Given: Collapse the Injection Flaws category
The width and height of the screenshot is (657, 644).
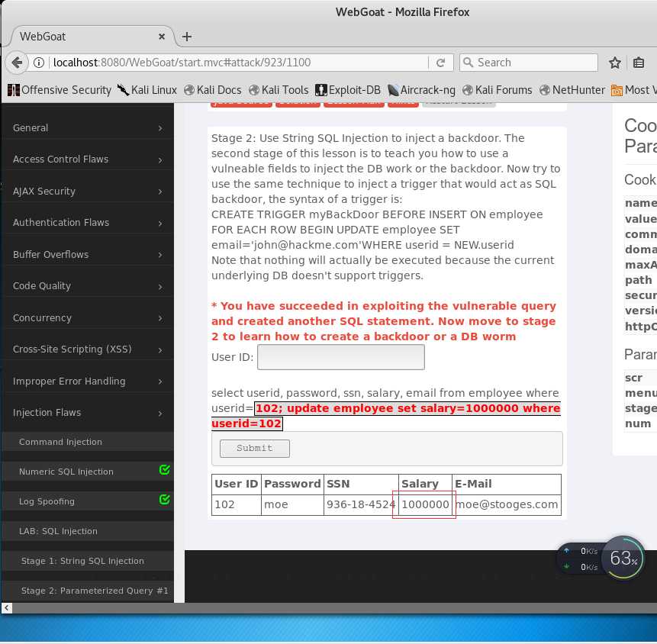Looking at the screenshot, I should (88, 413).
